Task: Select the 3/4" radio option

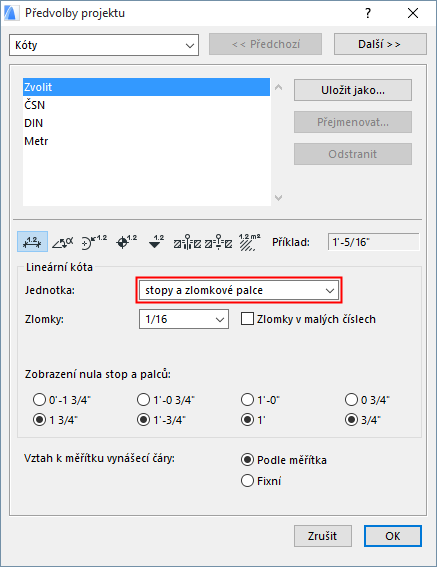Action: pyautogui.click(x=351, y=420)
